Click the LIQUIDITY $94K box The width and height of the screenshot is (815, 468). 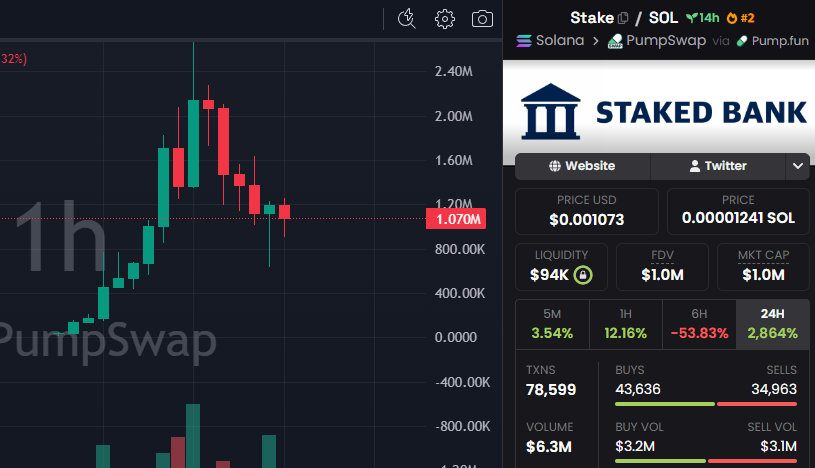(561, 267)
